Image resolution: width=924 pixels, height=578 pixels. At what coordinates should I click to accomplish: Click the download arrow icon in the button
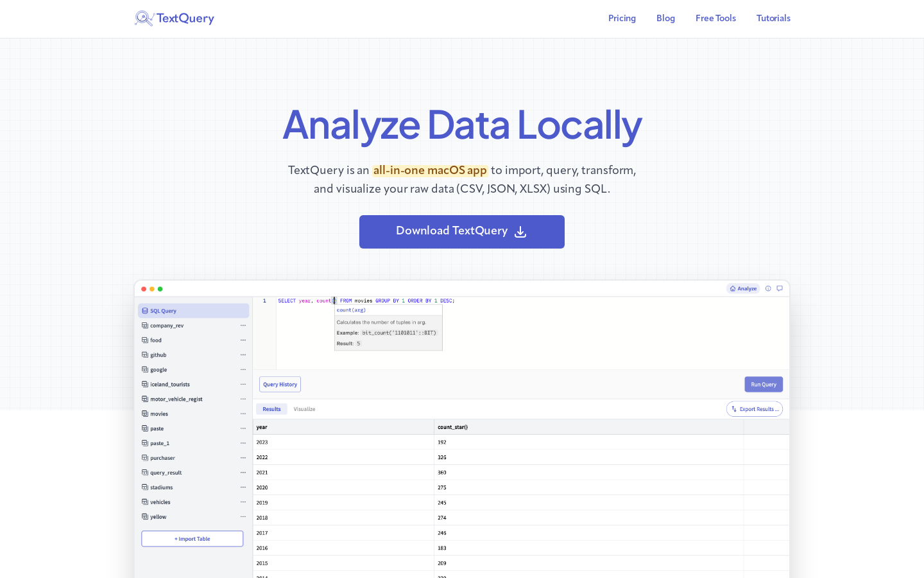(520, 232)
